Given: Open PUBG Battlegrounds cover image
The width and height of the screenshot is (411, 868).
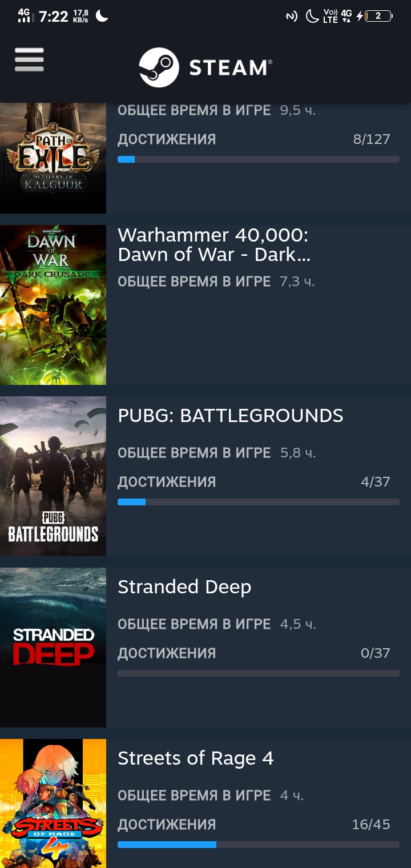Looking at the screenshot, I should coord(53,476).
